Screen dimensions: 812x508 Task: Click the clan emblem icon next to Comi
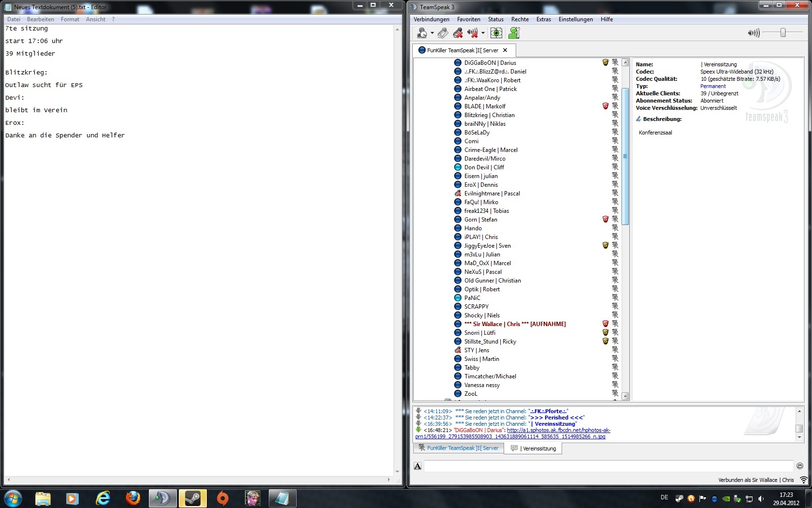[615, 141]
